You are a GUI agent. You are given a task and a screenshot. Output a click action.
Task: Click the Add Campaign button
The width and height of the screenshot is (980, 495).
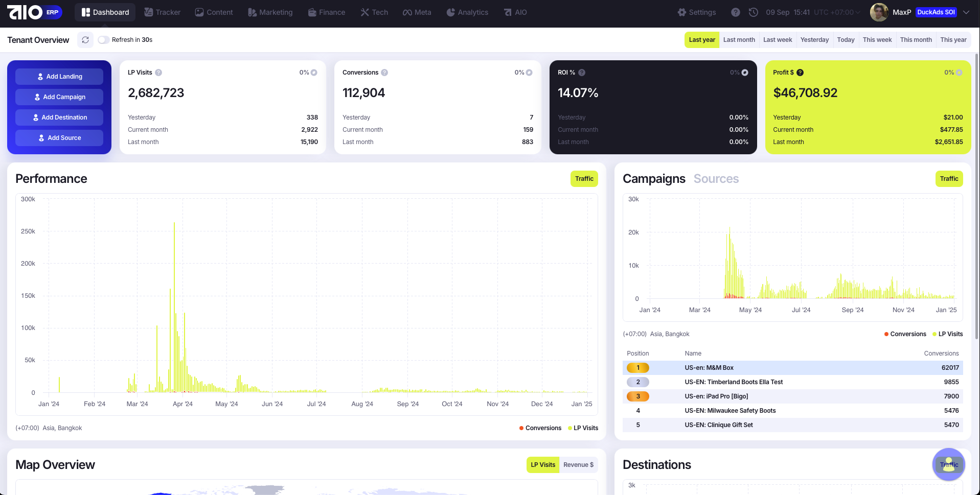coord(59,97)
